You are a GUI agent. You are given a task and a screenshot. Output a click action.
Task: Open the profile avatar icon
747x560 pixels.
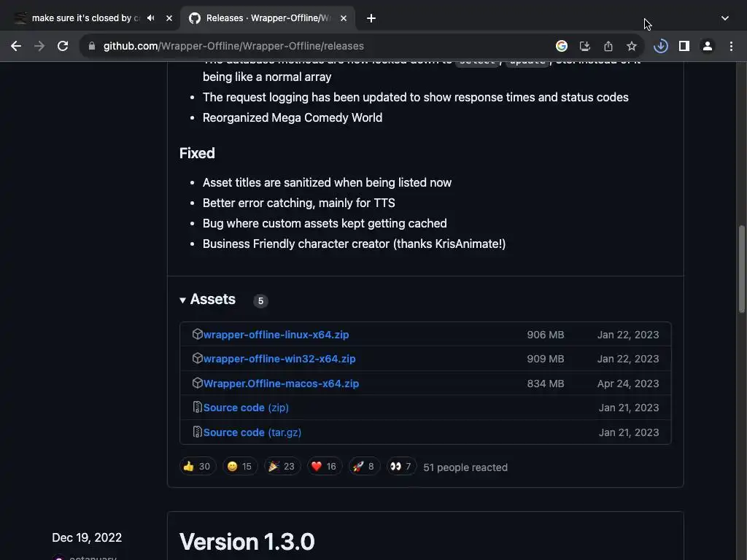[x=708, y=46]
